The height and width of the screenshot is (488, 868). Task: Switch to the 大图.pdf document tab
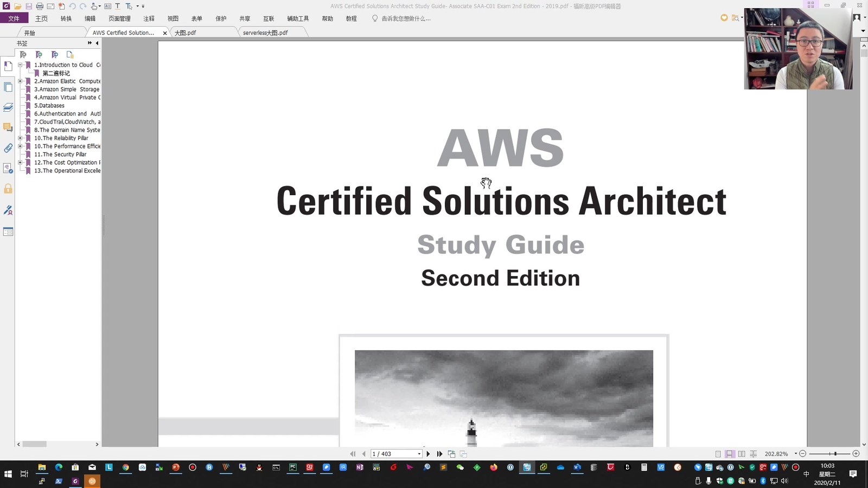pyautogui.click(x=185, y=33)
